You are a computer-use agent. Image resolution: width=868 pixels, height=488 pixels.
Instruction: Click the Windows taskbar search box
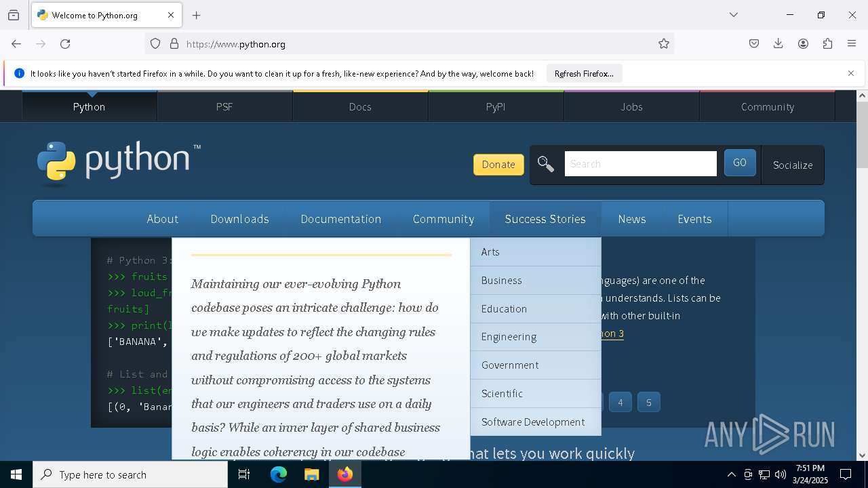pos(130,474)
